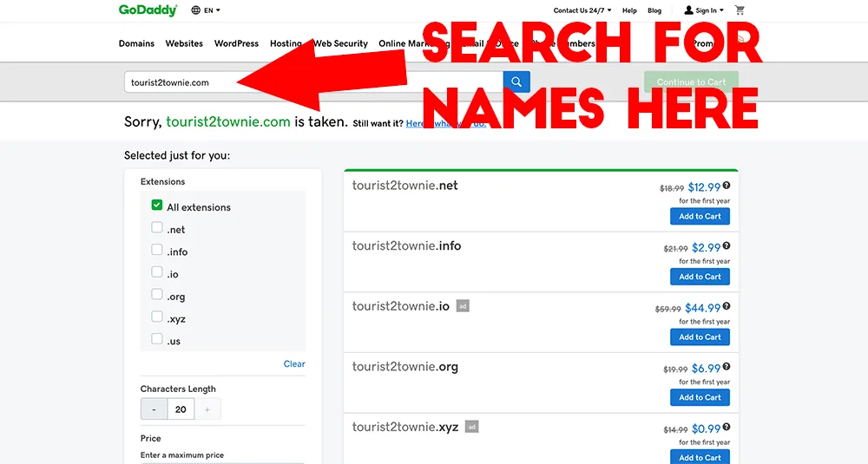The height and width of the screenshot is (464, 868).
Task: Add tourist2townie.org to cart
Action: [700, 397]
